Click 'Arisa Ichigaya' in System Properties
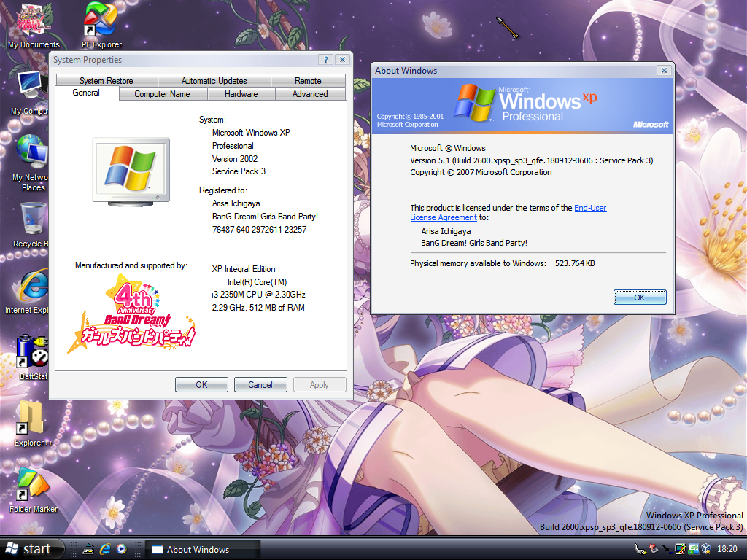 (x=236, y=203)
